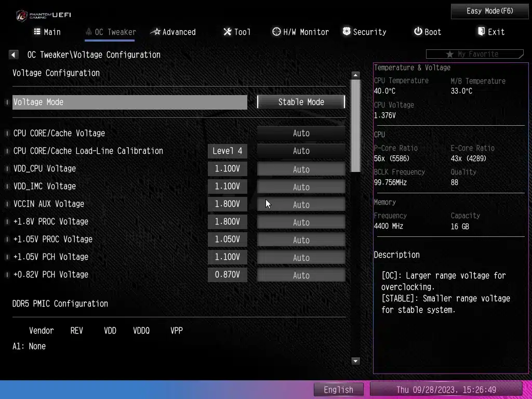The height and width of the screenshot is (399, 532).
Task: Open the Exit tab
Action: tap(490, 32)
